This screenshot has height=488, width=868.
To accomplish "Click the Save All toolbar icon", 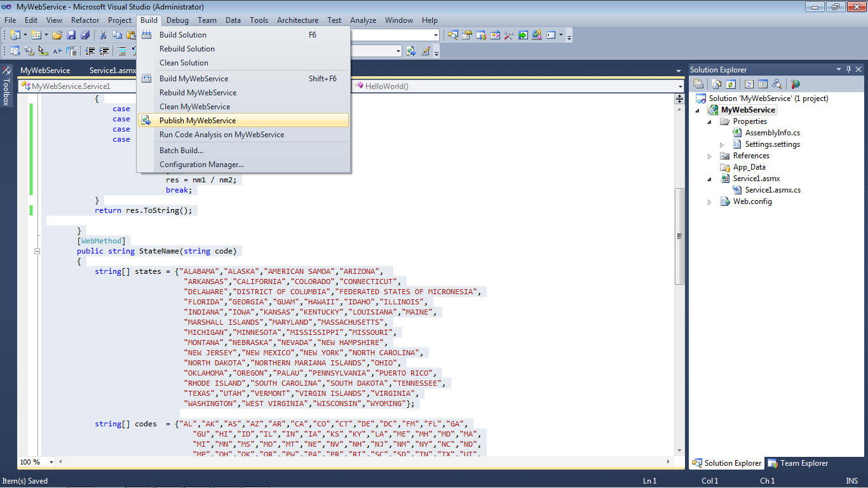I will (x=85, y=35).
